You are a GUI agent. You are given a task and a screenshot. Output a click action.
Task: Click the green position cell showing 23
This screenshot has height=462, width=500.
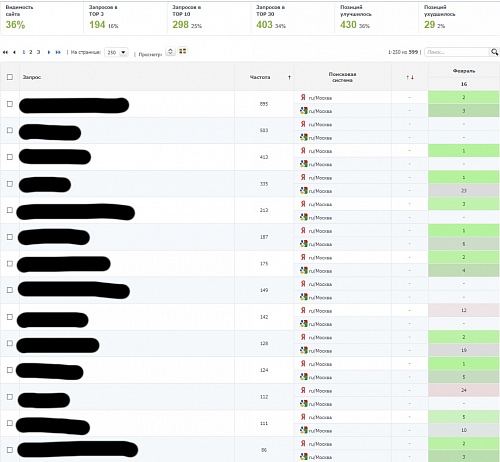(464, 191)
